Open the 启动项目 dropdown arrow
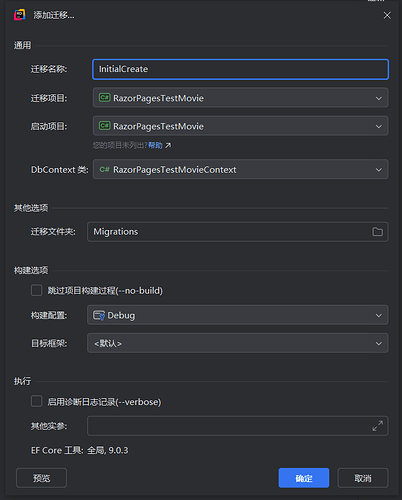This screenshot has height=500, width=402. click(x=379, y=126)
